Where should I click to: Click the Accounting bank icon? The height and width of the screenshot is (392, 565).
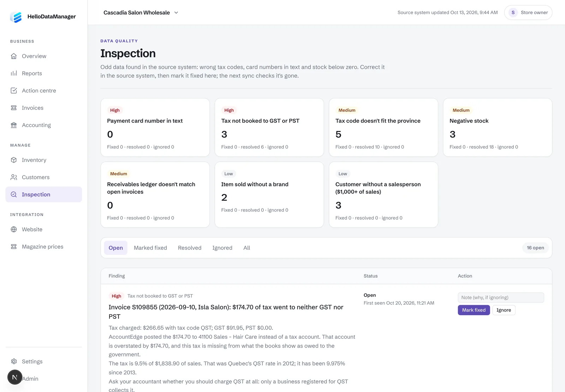pos(14,125)
